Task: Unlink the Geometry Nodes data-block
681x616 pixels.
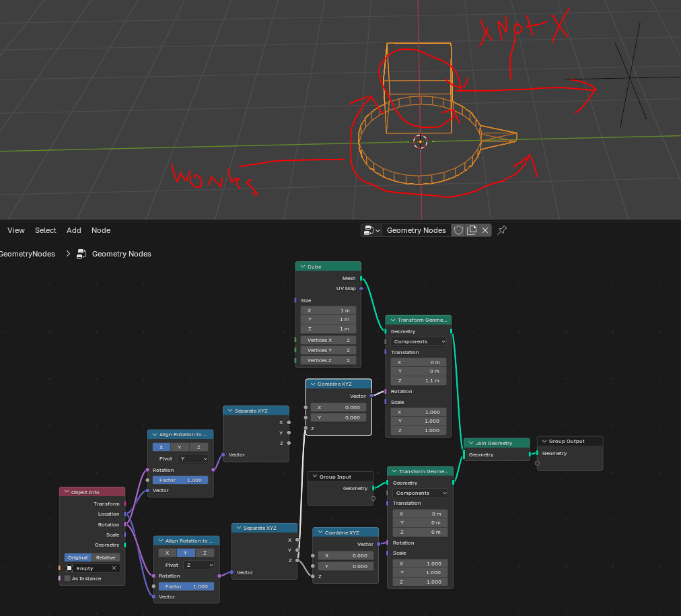Action: tap(485, 230)
